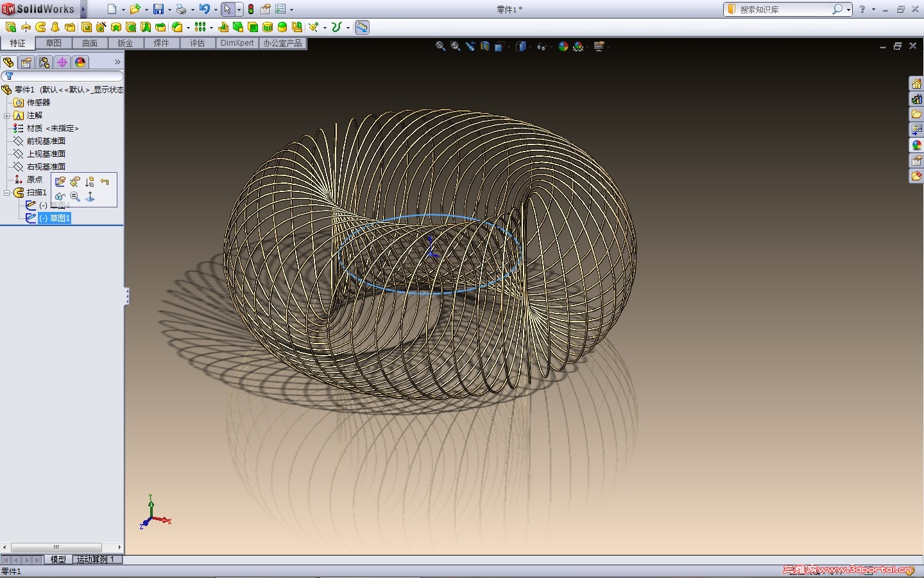Save the part with the floppy disk icon
924x578 pixels.
click(158, 9)
